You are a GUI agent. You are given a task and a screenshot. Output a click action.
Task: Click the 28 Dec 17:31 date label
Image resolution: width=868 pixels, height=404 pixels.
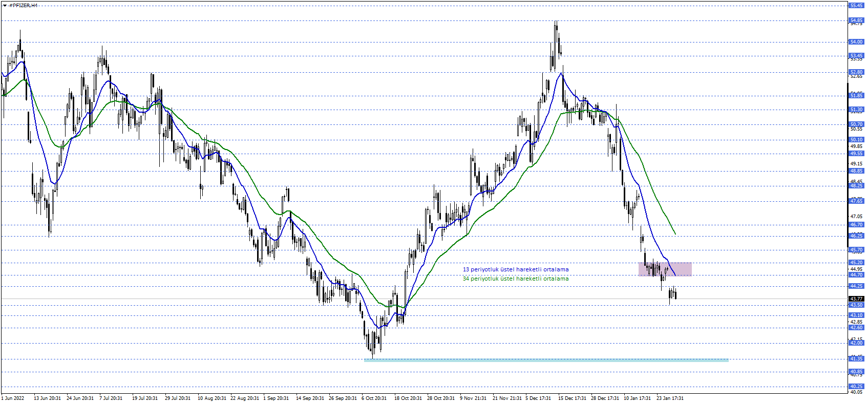(x=605, y=398)
